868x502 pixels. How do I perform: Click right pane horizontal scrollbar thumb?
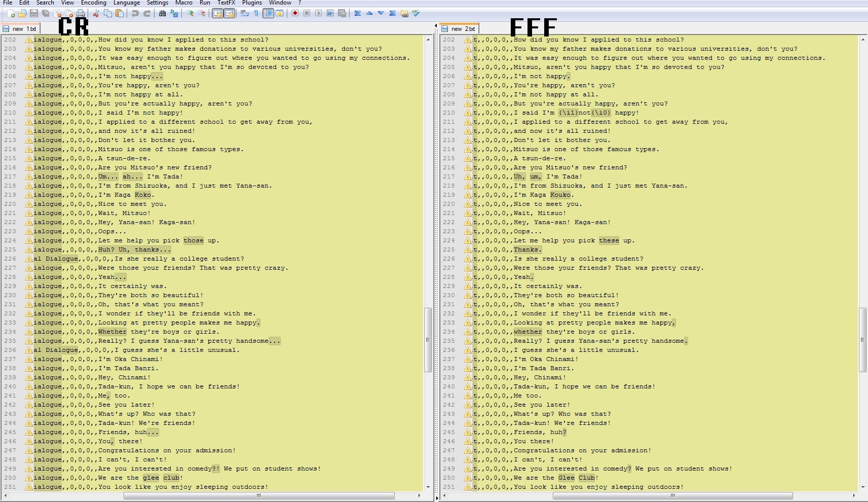(x=673, y=495)
